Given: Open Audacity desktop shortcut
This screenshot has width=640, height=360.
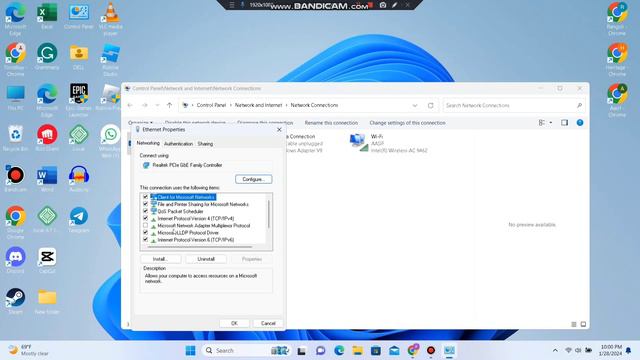Looking at the screenshot, I should [x=79, y=179].
